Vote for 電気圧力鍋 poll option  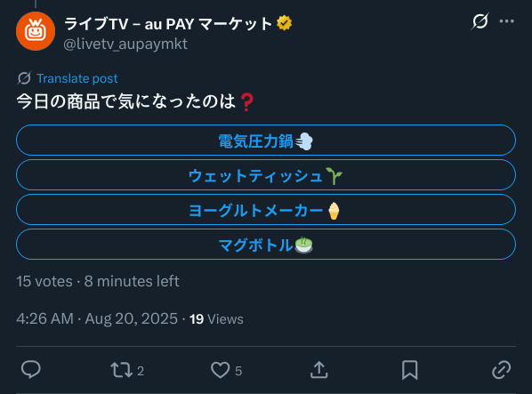coord(266,141)
